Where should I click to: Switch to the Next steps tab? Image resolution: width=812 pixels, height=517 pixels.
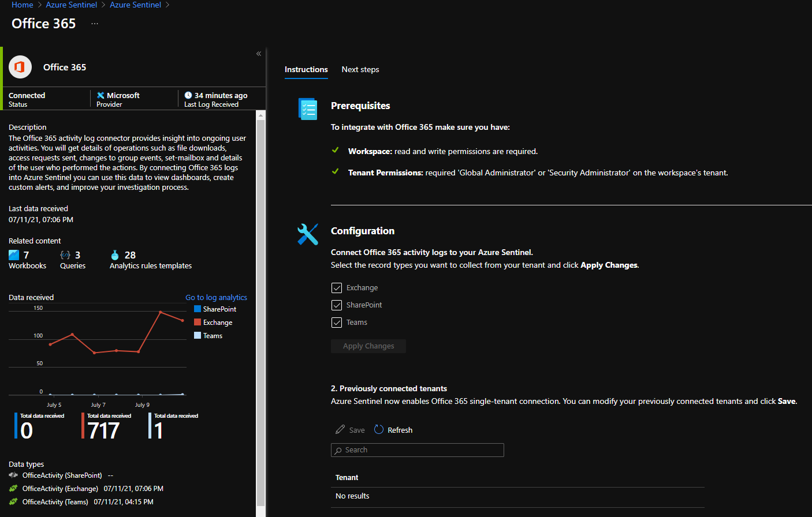(360, 69)
